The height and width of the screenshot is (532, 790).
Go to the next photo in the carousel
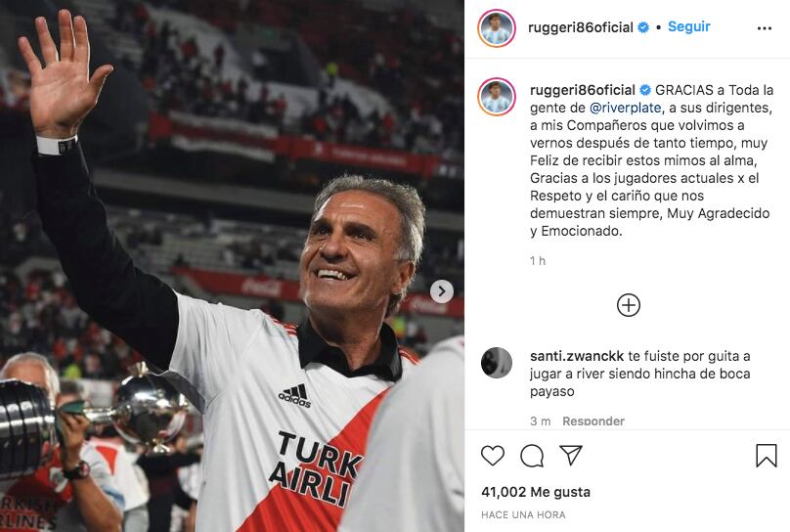[x=442, y=291]
